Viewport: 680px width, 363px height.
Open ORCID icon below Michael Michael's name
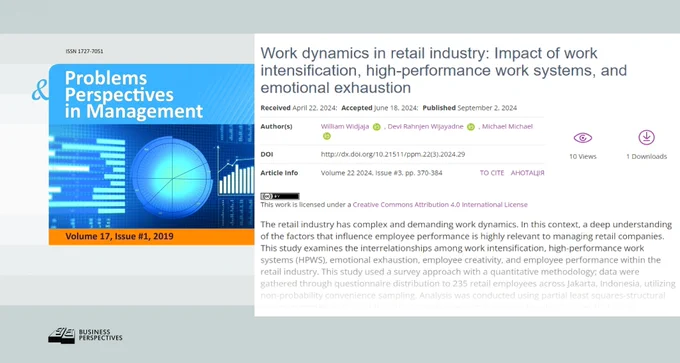327,136
